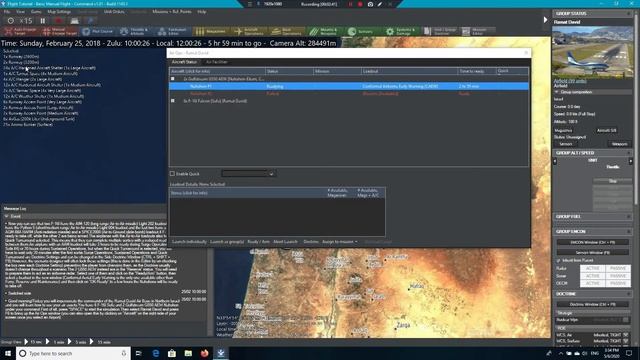Viewport: 640px width, 360px height.
Task: Open the Unit / Group Doctrine toolbar button
Action: click(x=439, y=31)
